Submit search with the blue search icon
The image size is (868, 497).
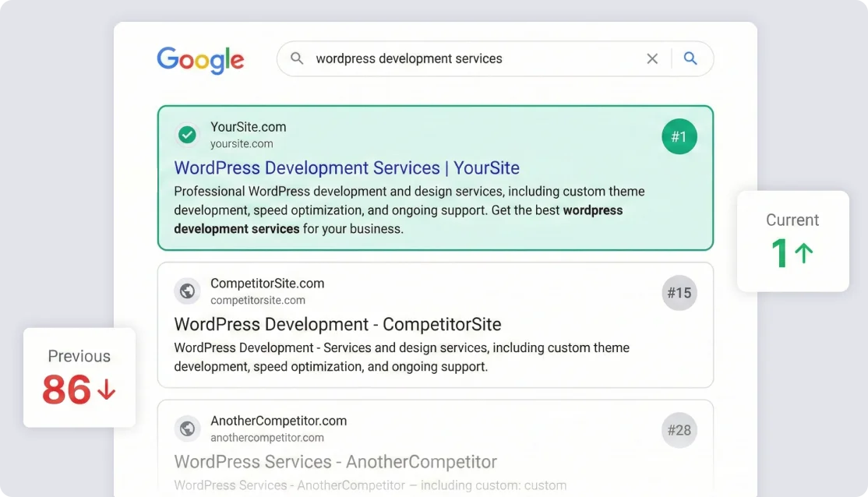pos(690,58)
